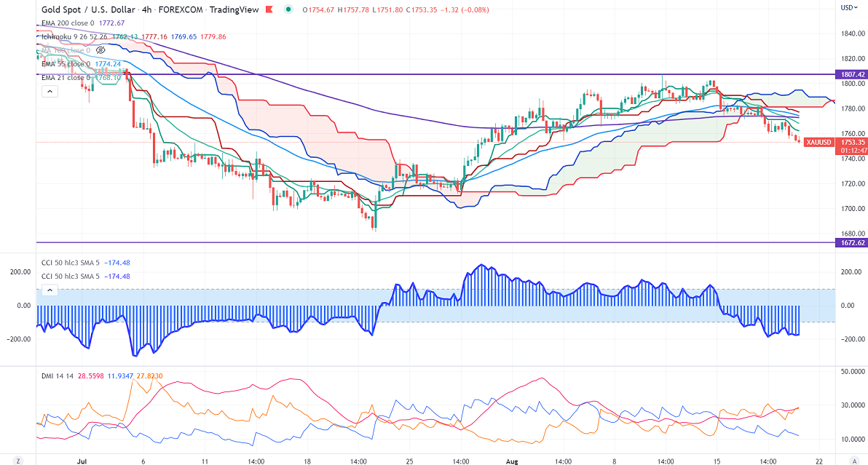
Task: Click the DMI value 11.9347
Action: point(120,376)
